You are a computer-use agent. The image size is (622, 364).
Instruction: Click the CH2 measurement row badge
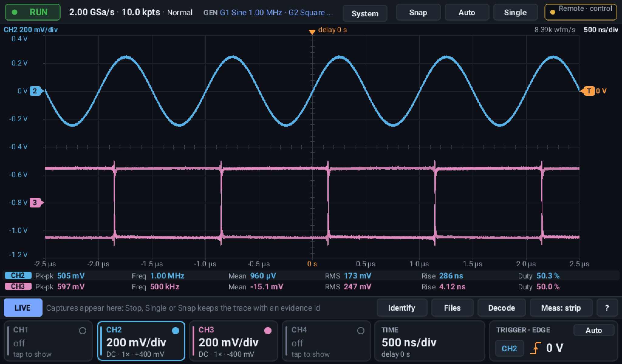(18, 276)
